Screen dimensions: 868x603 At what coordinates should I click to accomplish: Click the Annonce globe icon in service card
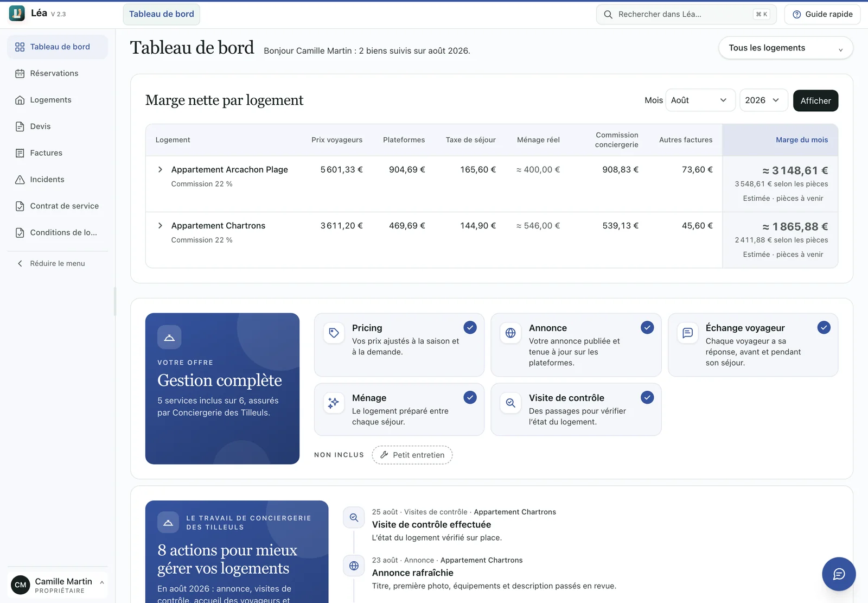(510, 333)
